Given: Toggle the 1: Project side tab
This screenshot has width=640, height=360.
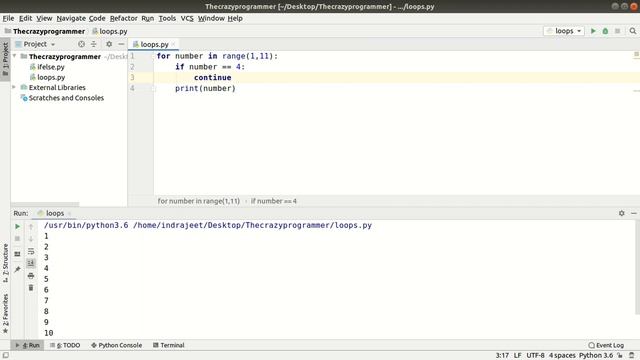Looking at the screenshot, I should [x=5, y=59].
